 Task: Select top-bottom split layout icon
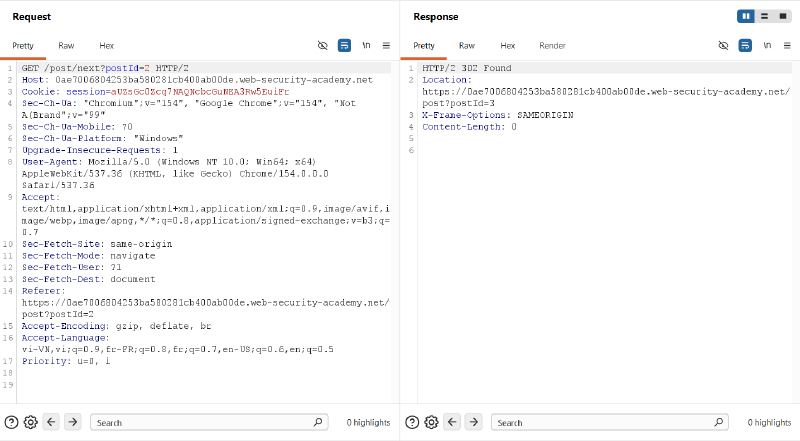tap(764, 16)
